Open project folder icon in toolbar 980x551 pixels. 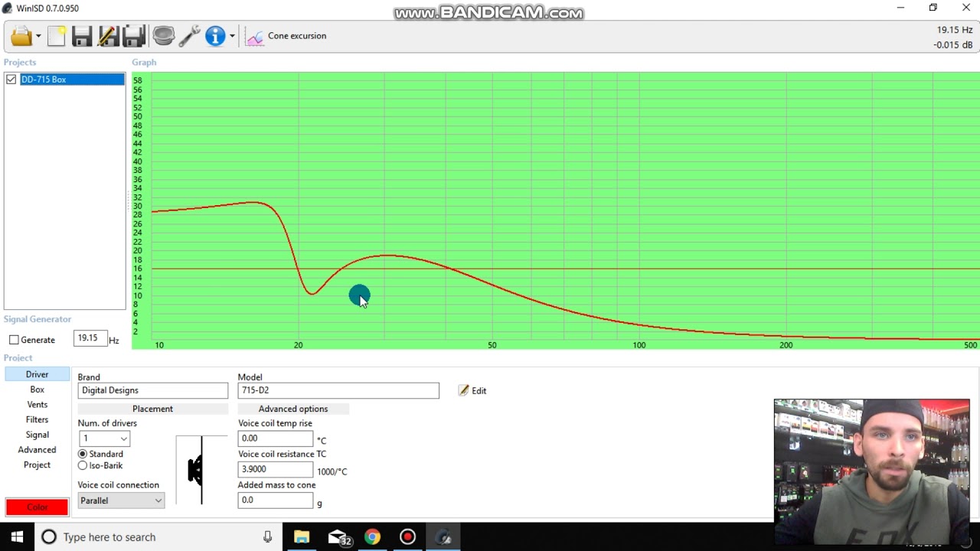21,36
